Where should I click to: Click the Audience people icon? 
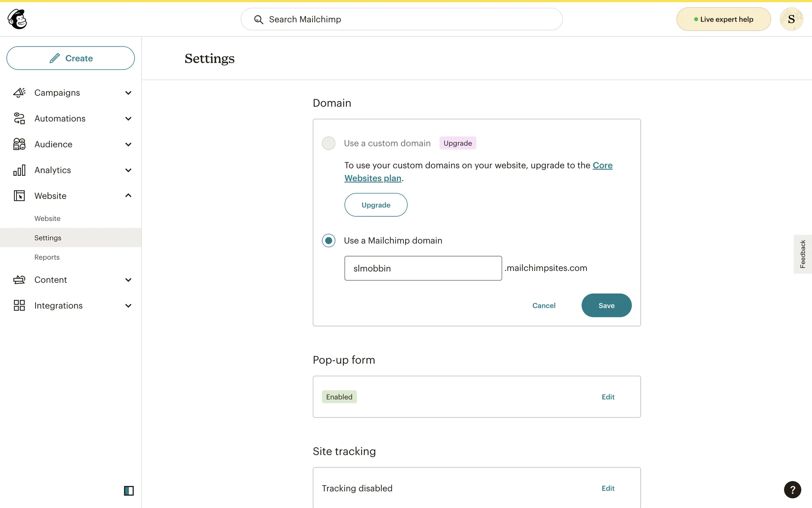click(x=19, y=144)
